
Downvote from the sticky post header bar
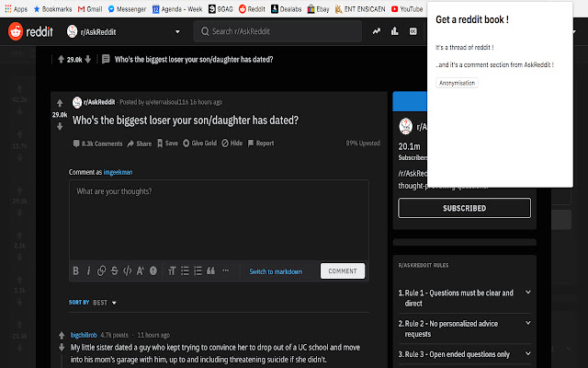point(88,59)
